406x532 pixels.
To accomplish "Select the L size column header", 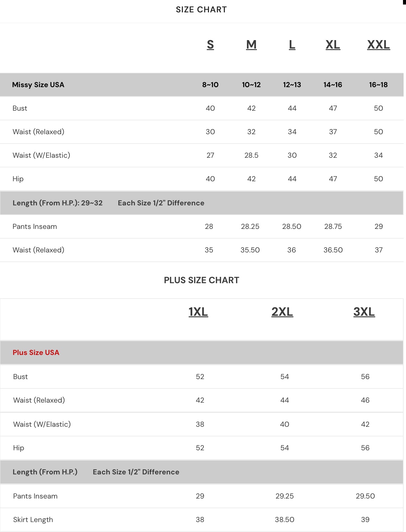I will [x=292, y=45].
